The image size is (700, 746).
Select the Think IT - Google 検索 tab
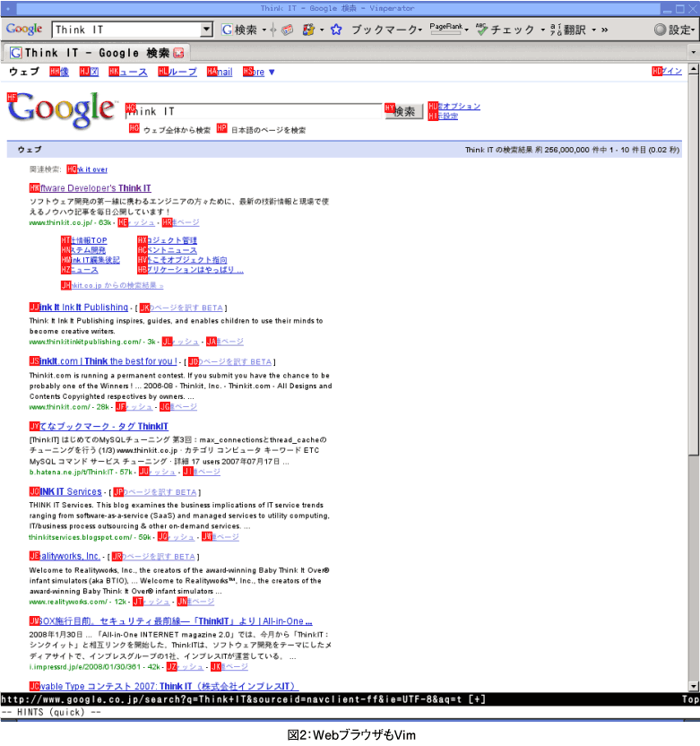tap(97, 53)
